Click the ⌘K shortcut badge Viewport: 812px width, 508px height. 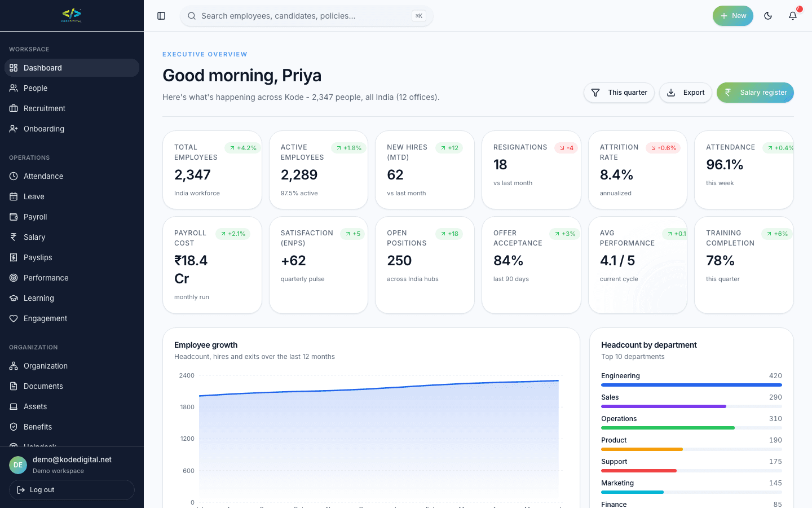[x=419, y=16]
